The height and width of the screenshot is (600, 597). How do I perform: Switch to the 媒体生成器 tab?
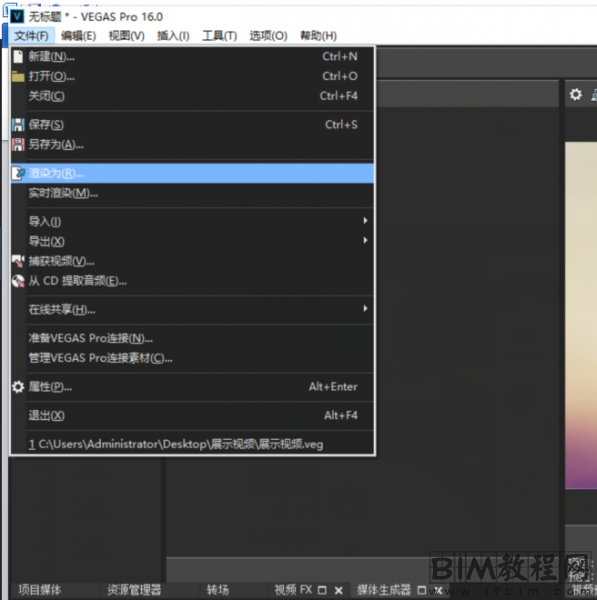tap(384, 590)
